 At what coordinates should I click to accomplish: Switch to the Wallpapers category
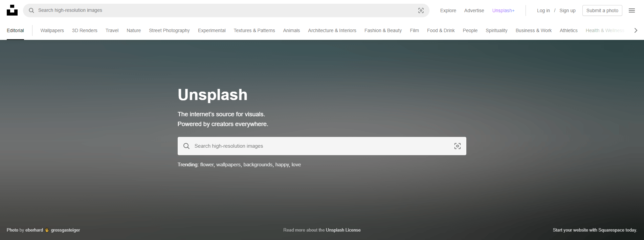pos(52,30)
